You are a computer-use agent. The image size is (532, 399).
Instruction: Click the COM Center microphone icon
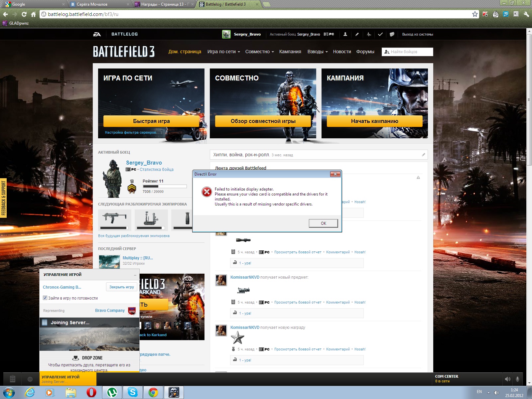(x=517, y=379)
